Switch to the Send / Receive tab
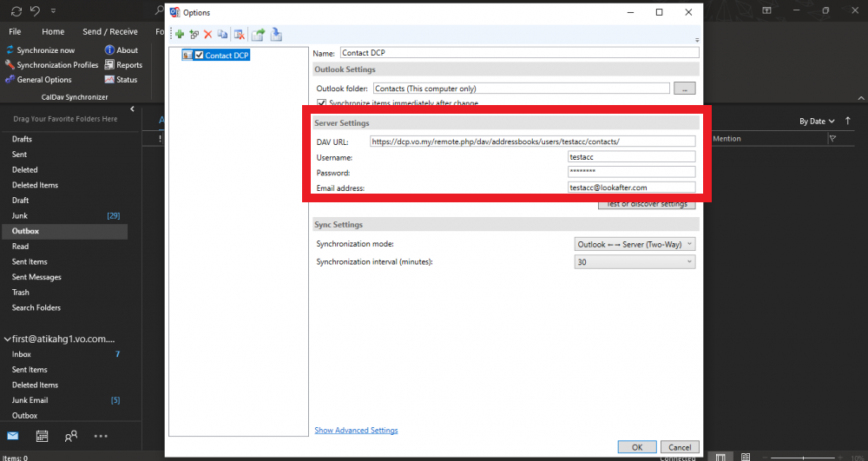The image size is (868, 461). [x=109, y=32]
